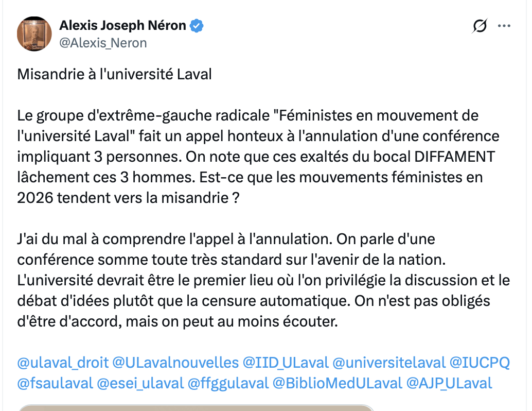Open the three-dot more options menu
Screen dimensions: 532x411
(x=504, y=26)
